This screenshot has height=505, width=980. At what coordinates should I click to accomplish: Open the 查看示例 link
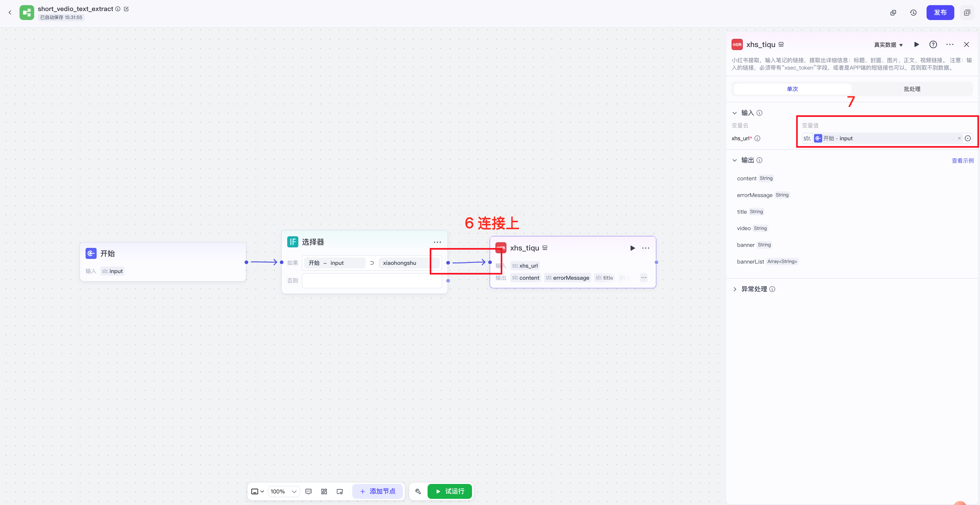(x=963, y=161)
